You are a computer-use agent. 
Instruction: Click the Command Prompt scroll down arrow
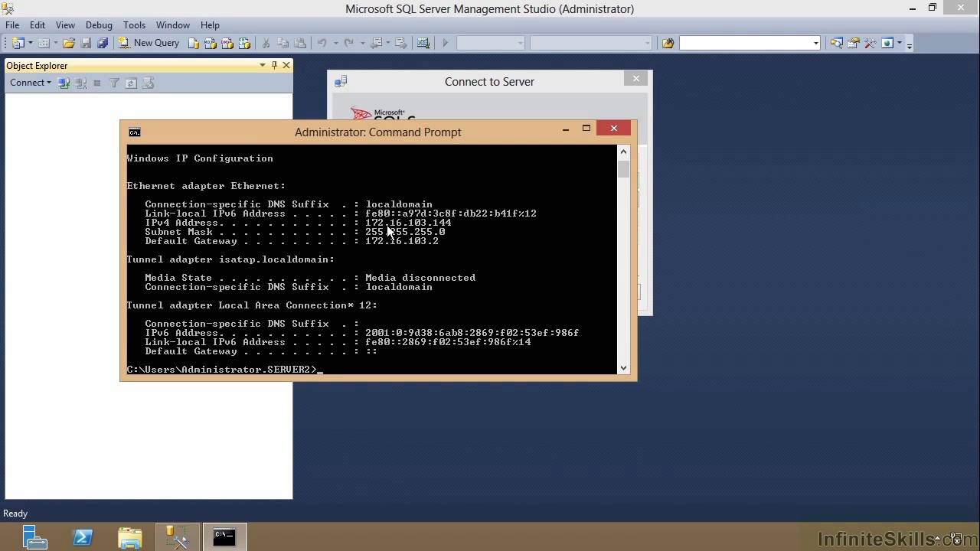tap(623, 368)
